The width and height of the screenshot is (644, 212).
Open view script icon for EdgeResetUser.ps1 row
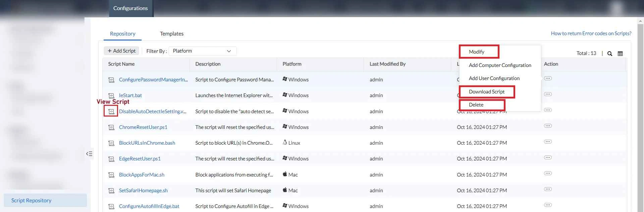111,159
